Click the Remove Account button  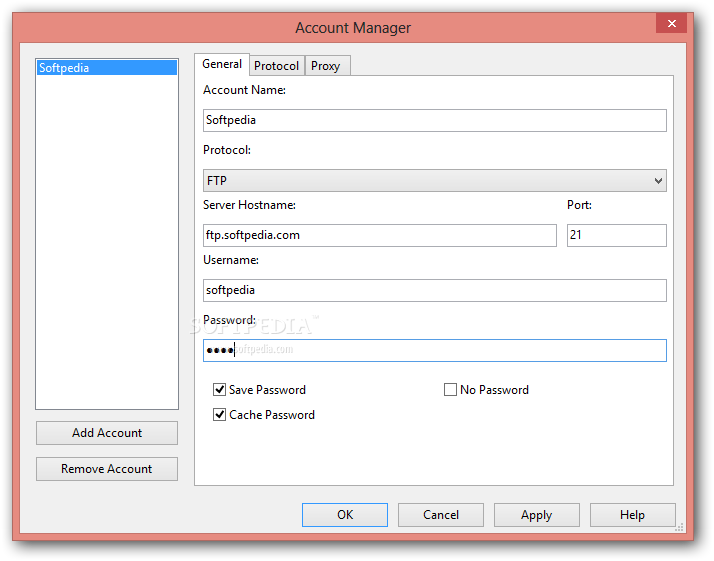click(107, 469)
